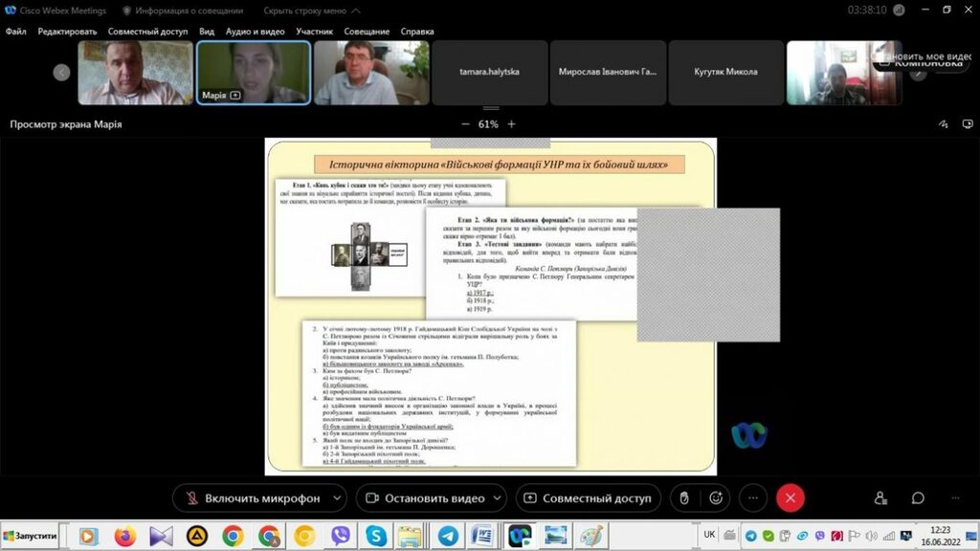Screen dimensions: 980x551
Task: Open emoji reactions icon
Action: pyautogui.click(x=716, y=498)
